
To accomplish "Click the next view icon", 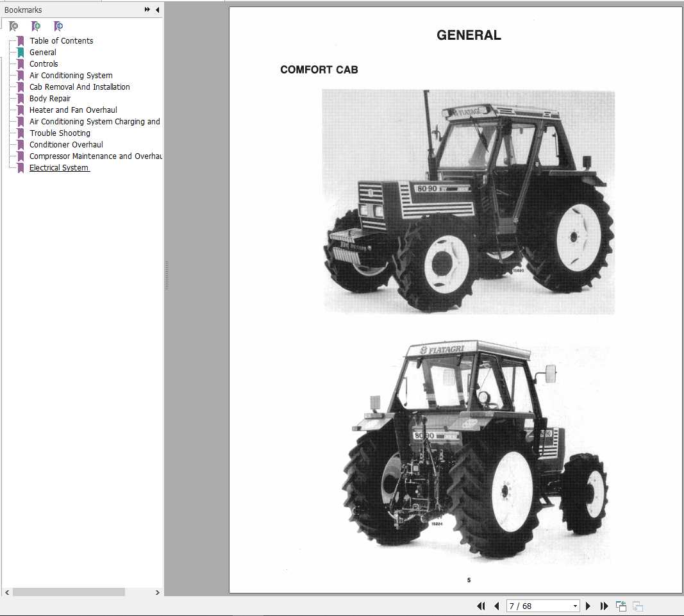I will [x=638, y=606].
